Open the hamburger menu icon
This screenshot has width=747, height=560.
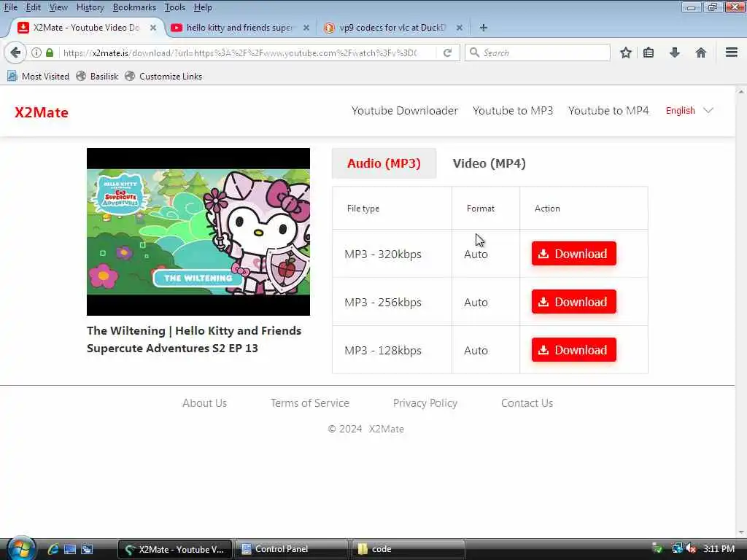coord(731,52)
